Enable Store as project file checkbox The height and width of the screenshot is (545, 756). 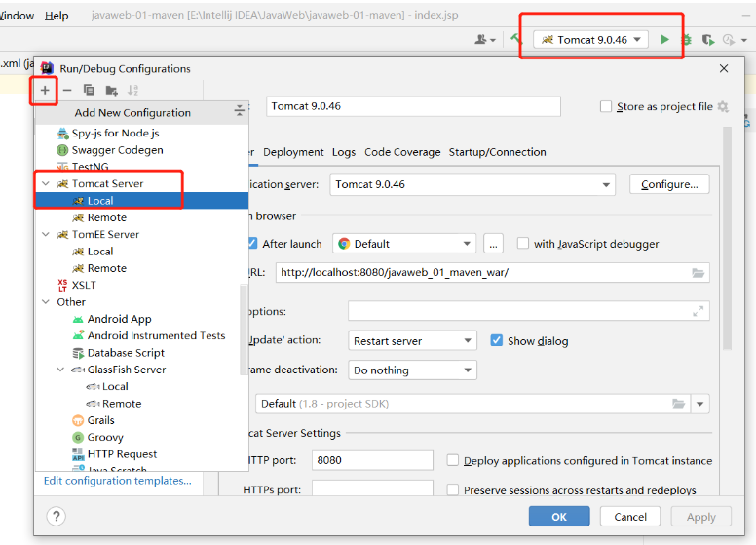tap(606, 107)
